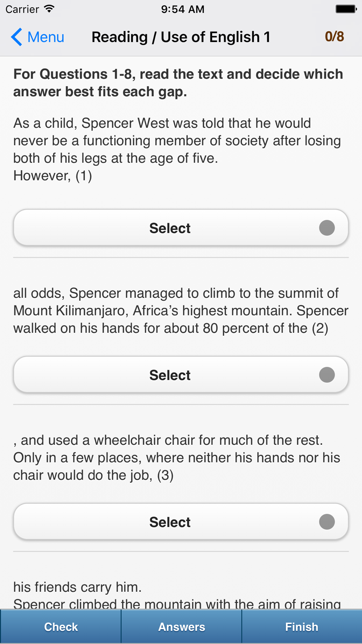Tap the bold Questions 1-8 instruction text

click(x=178, y=83)
